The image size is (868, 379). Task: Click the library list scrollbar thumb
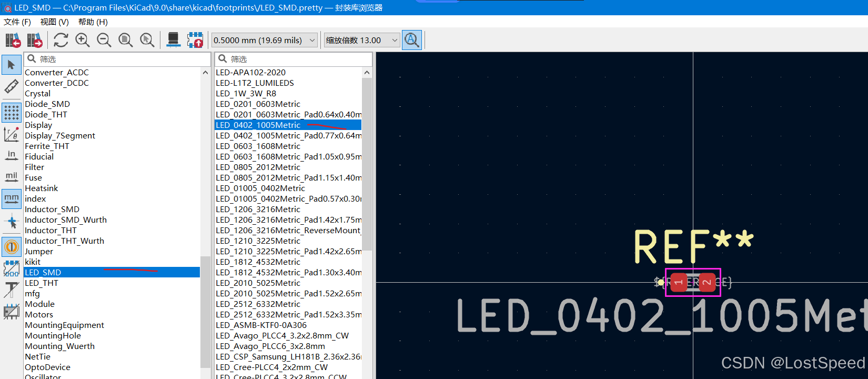point(205,312)
